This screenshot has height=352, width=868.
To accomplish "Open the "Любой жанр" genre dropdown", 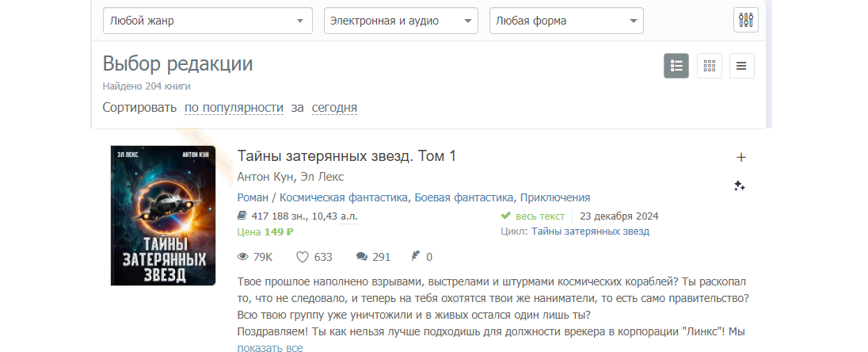I will pos(207,21).
